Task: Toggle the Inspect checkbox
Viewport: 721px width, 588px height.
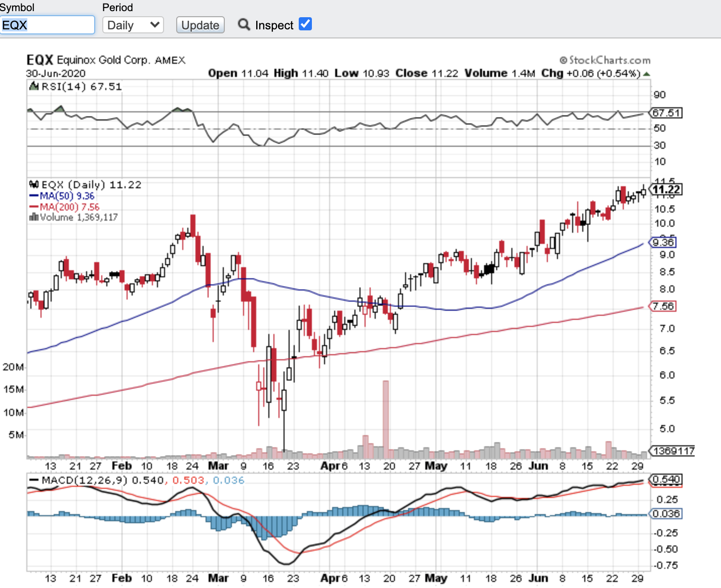Action: 305,24
